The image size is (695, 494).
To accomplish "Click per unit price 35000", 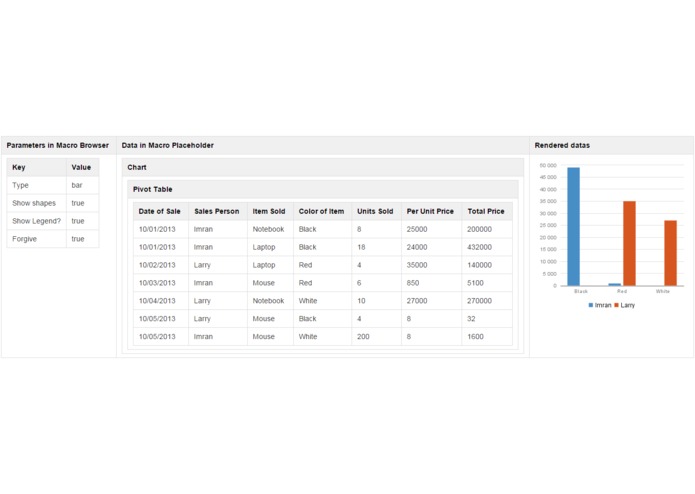I will (x=431, y=265).
